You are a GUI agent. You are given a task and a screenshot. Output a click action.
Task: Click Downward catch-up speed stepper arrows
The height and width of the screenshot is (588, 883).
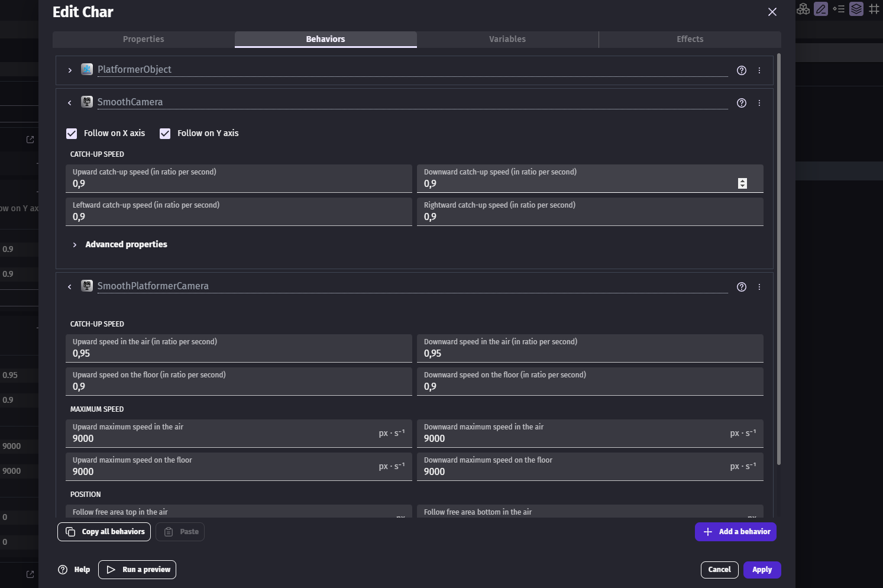pos(743,183)
